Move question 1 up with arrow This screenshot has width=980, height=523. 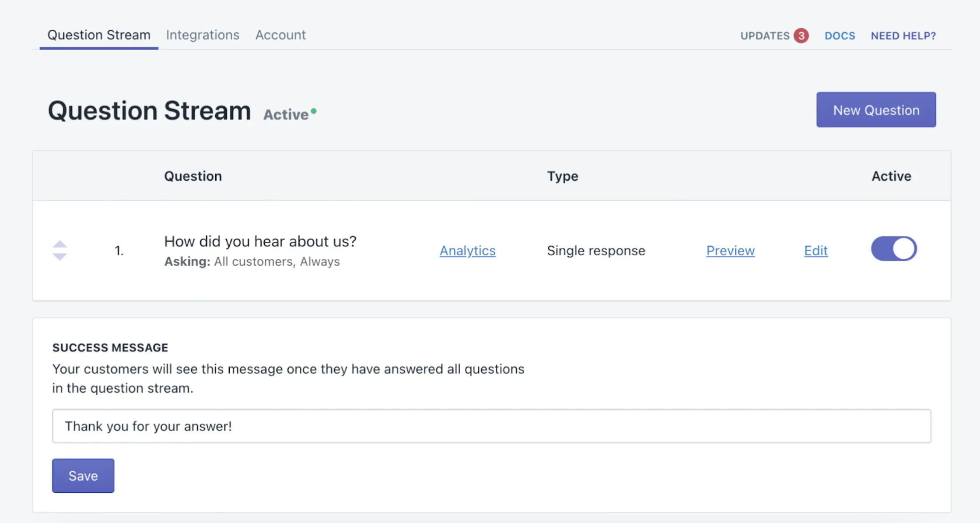click(x=60, y=244)
